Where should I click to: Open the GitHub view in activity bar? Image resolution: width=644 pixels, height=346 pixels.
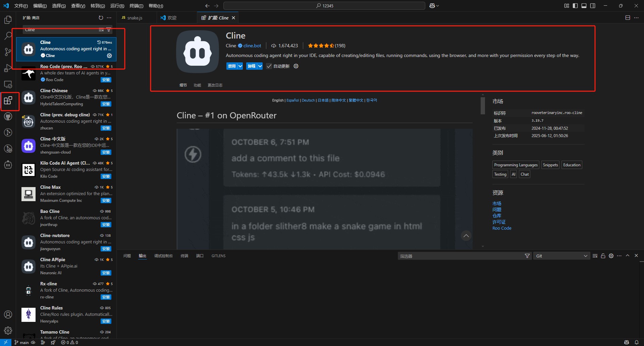8,116
